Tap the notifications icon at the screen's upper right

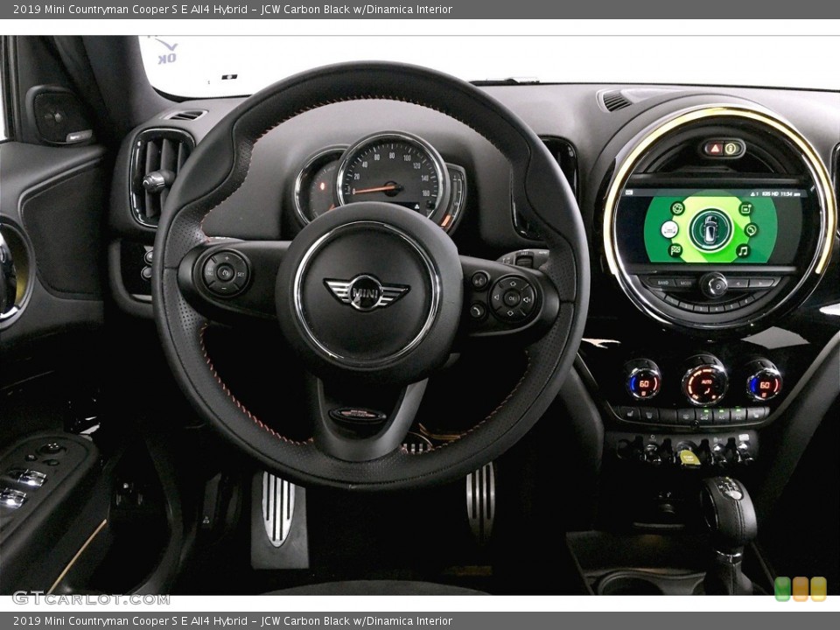point(745,209)
